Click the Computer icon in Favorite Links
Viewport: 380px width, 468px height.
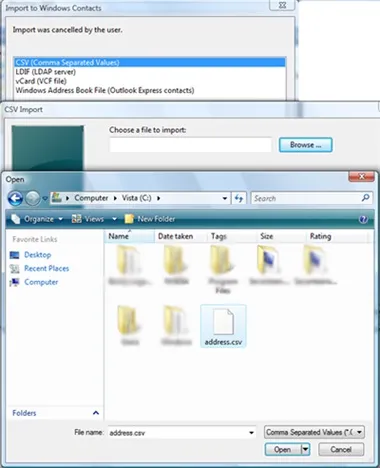pyautogui.click(x=14, y=282)
